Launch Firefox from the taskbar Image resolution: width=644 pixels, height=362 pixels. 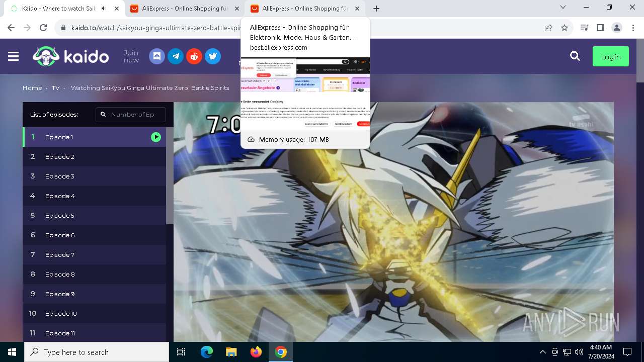click(256, 352)
